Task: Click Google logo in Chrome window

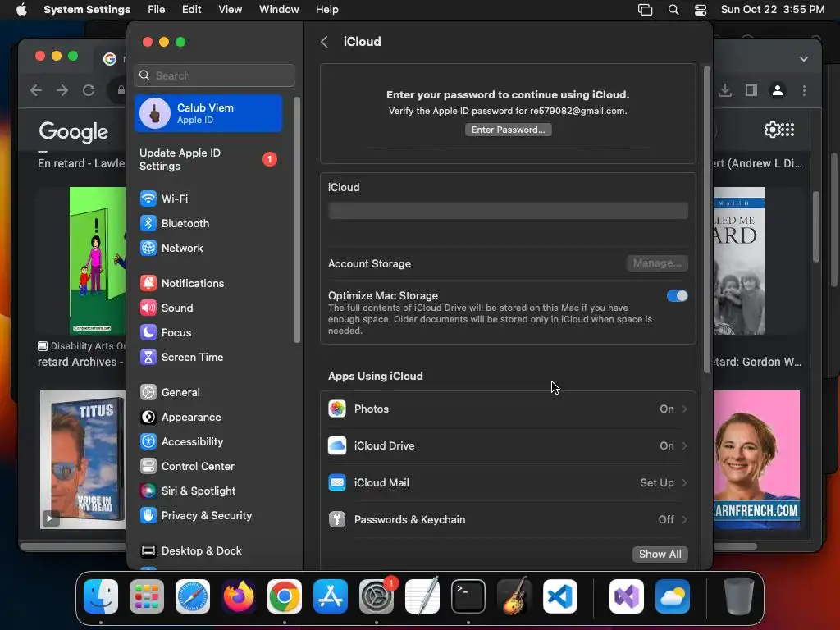Action: pyautogui.click(x=73, y=132)
